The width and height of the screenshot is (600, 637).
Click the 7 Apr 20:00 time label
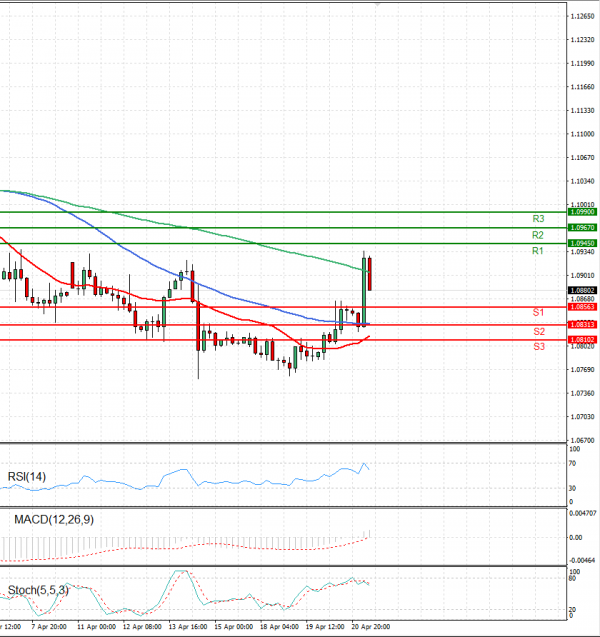(49, 627)
